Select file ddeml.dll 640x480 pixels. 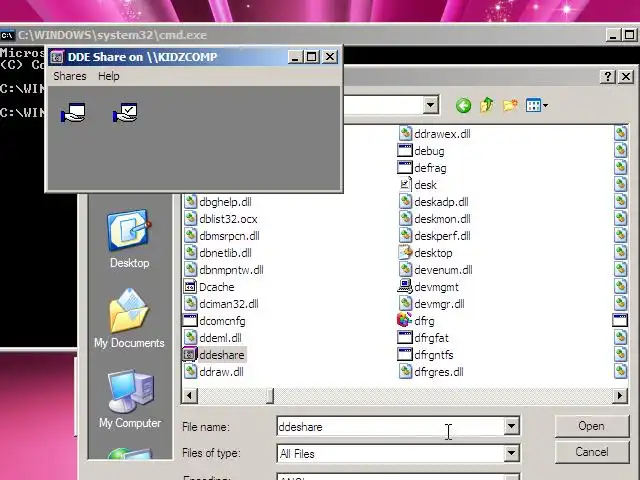[x=213, y=338]
